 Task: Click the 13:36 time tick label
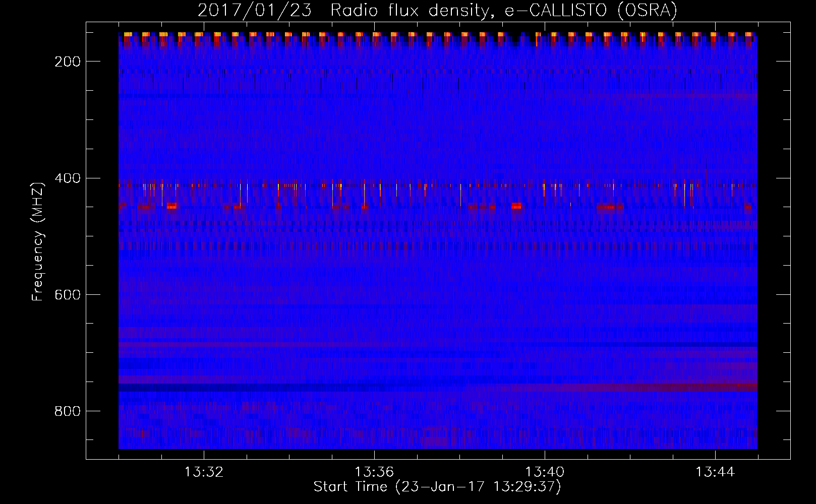(x=374, y=472)
